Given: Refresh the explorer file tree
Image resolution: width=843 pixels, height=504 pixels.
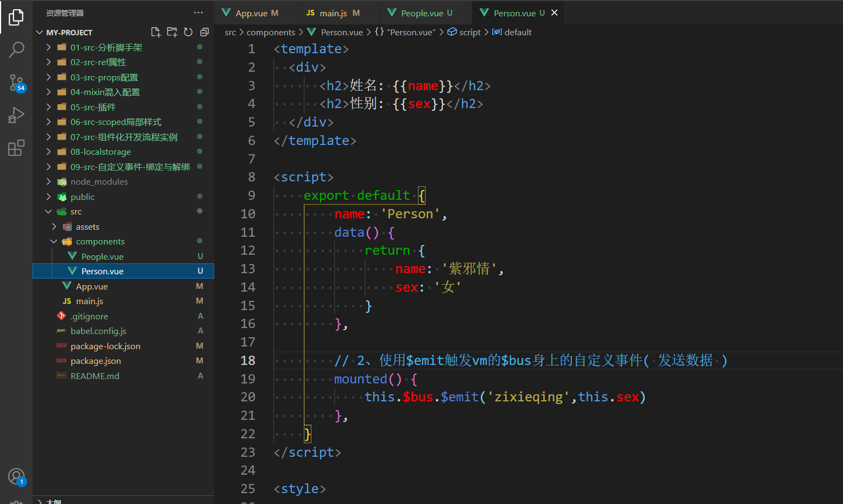Looking at the screenshot, I should point(188,32).
